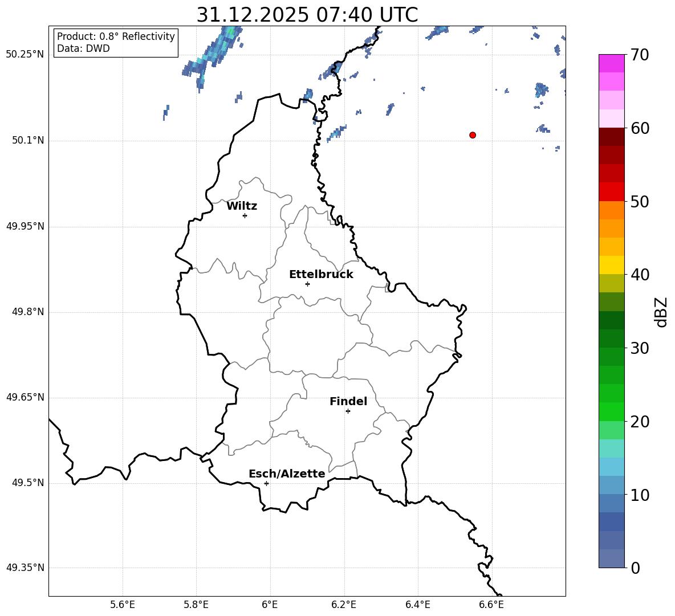The image size is (675, 616).
Task: Pick the bright green swatch above 20
Action: pyautogui.click(x=612, y=411)
